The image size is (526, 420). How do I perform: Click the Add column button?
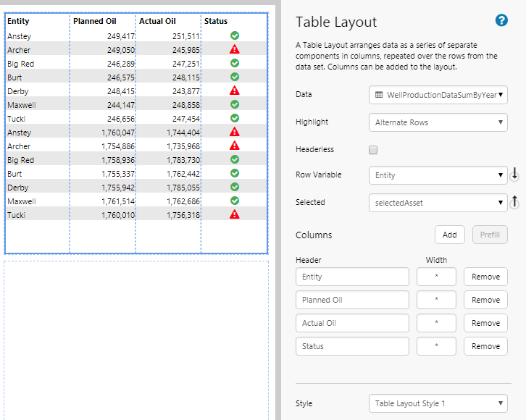[x=449, y=235]
